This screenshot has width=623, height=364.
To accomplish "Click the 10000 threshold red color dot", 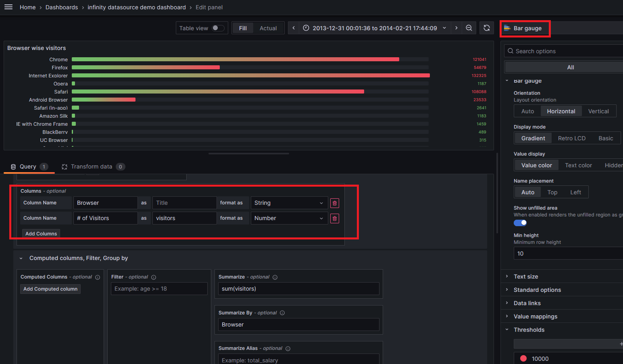I will (x=523, y=358).
